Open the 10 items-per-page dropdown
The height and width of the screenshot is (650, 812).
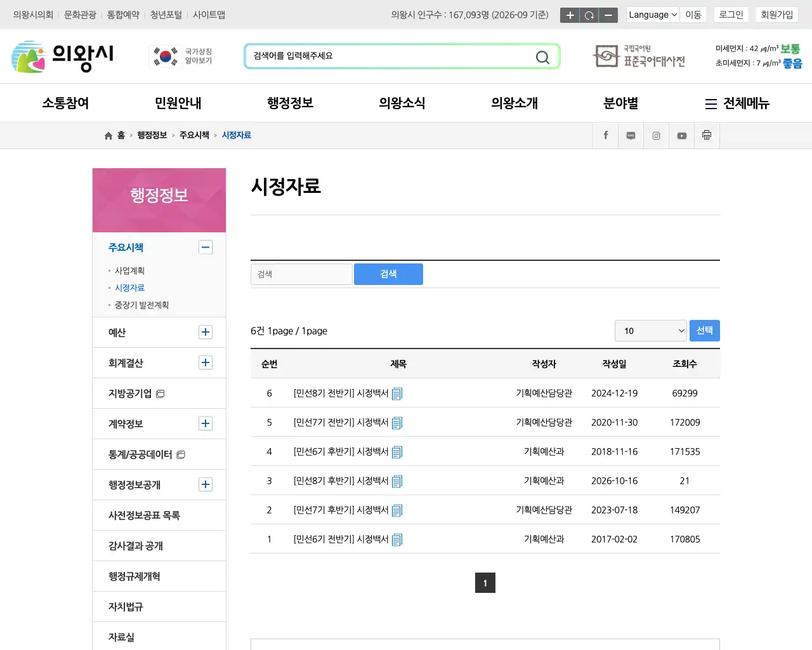click(651, 331)
